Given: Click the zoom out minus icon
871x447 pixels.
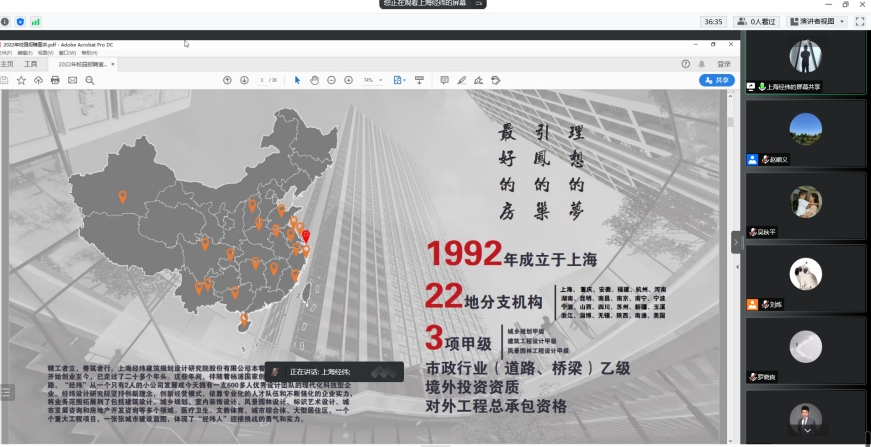Looking at the screenshot, I should [x=332, y=80].
